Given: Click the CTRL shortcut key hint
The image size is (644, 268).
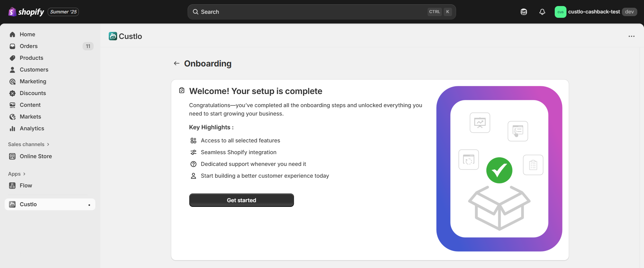Looking at the screenshot, I should pyautogui.click(x=435, y=12).
